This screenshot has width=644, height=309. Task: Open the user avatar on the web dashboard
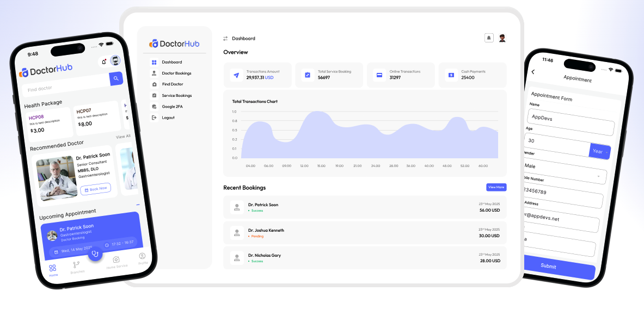(x=502, y=38)
